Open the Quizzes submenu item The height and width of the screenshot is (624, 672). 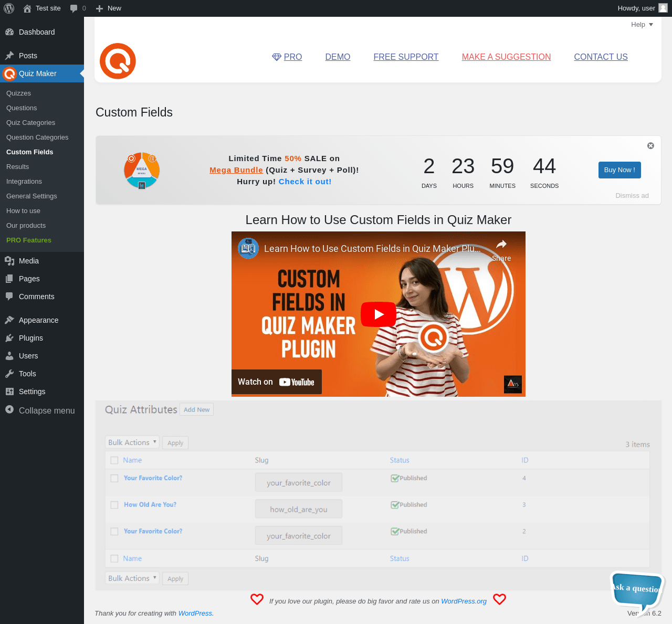click(18, 93)
